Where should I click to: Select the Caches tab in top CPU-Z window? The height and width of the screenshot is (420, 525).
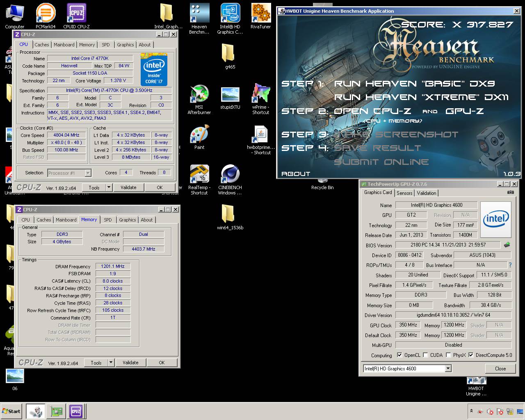point(42,45)
